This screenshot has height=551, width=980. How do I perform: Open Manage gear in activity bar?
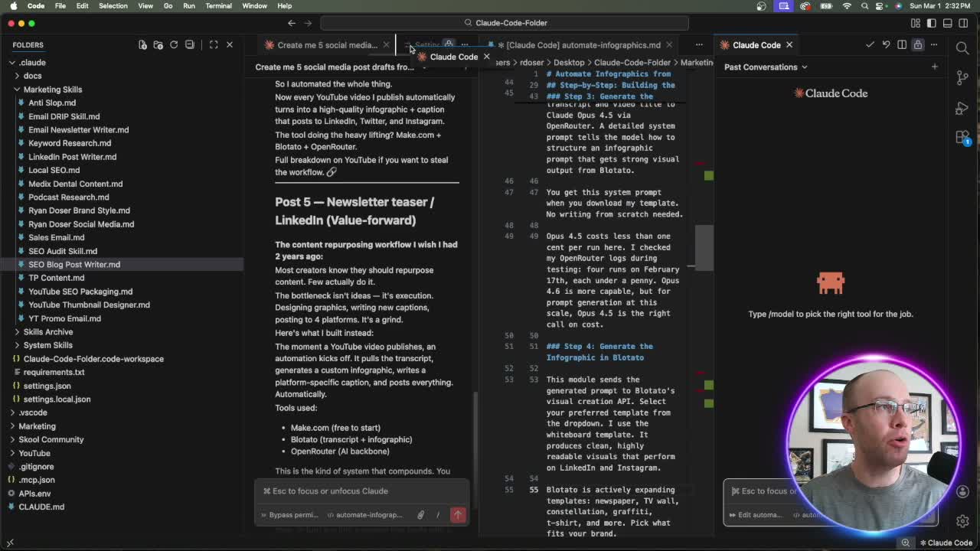pos(962,521)
